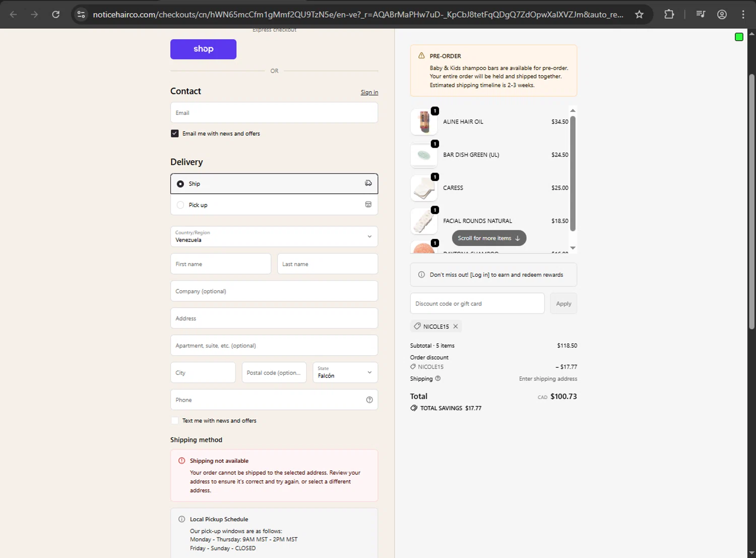Click the browser address bar URL
The height and width of the screenshot is (558, 756).
point(358,14)
